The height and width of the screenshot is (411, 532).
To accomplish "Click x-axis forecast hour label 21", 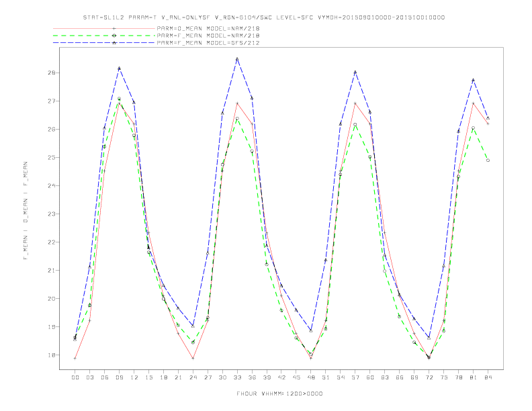I will [178, 377].
